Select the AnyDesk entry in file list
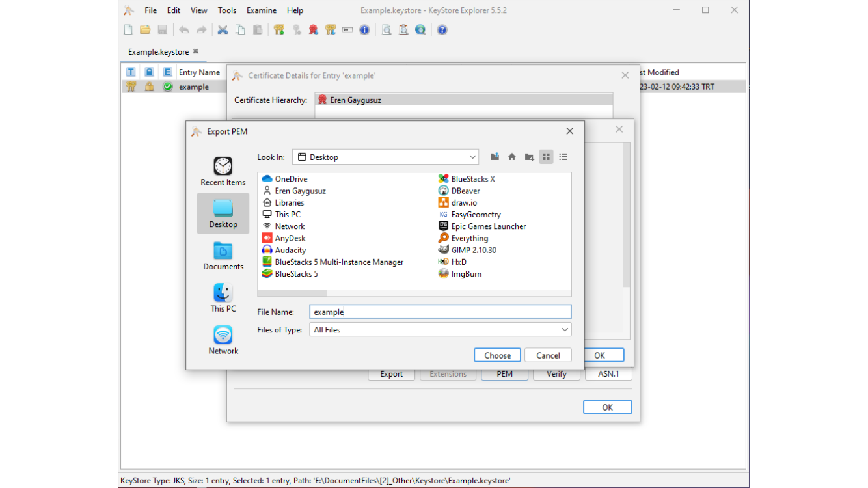The height and width of the screenshot is (488, 868). click(x=283, y=238)
